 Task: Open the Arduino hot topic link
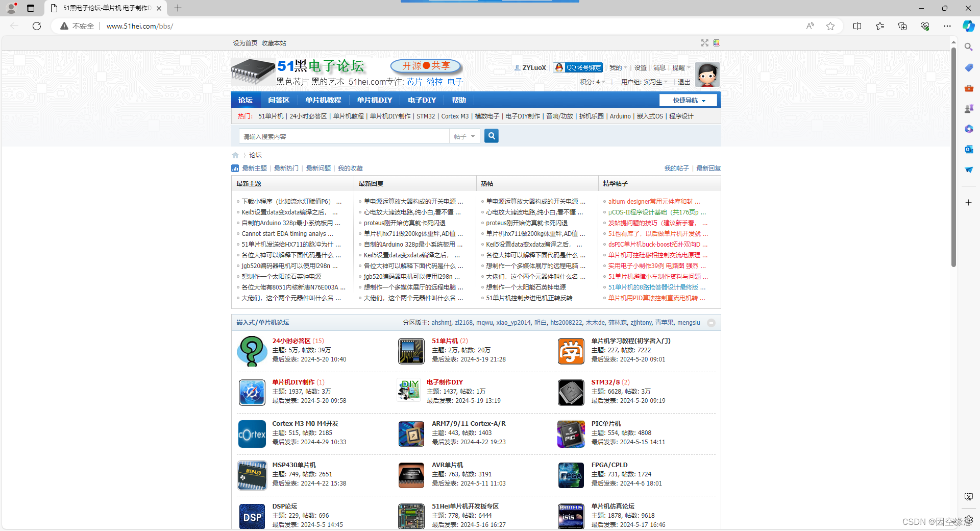[620, 116]
